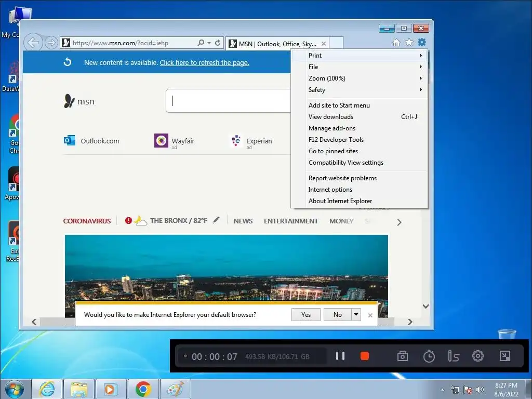Expand the File submenu
Image resolution: width=532 pixels, height=399 pixels.
coord(360,67)
